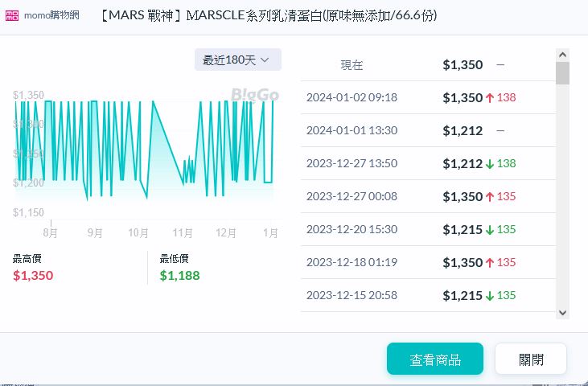Click the green down arrow on 2023-12-27 13:50 row

coord(490,163)
